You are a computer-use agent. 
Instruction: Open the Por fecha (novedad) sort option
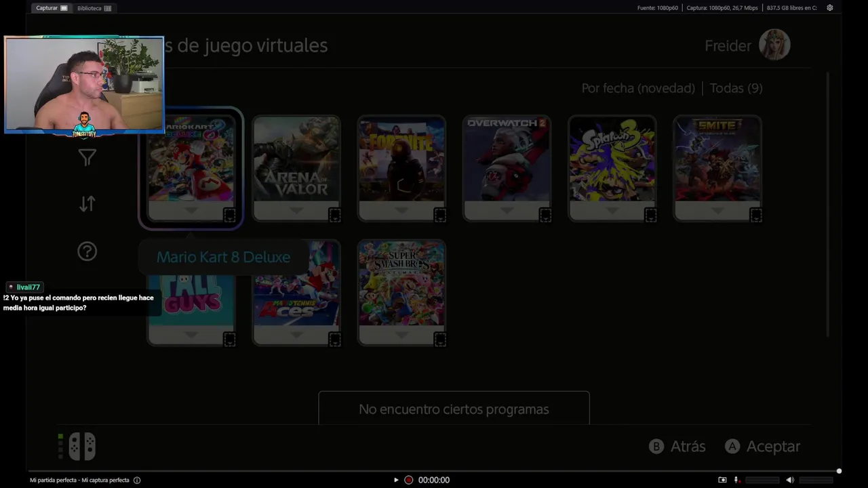[638, 88]
